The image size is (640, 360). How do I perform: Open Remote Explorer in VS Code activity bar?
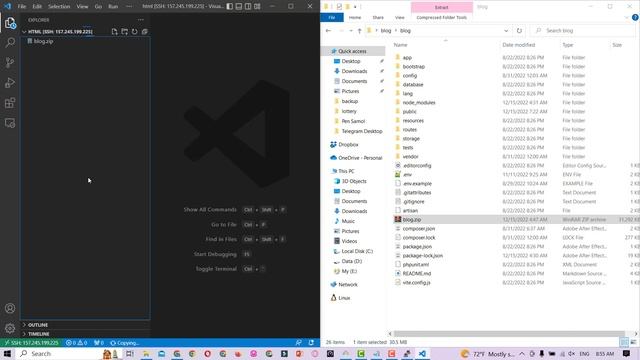point(10,123)
